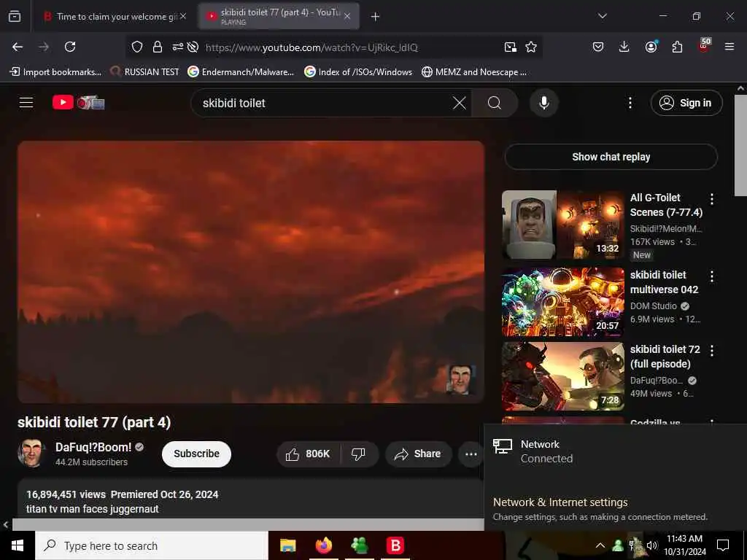Open Extensions puzzle icon
The height and width of the screenshot is (560, 747).
[x=677, y=47]
